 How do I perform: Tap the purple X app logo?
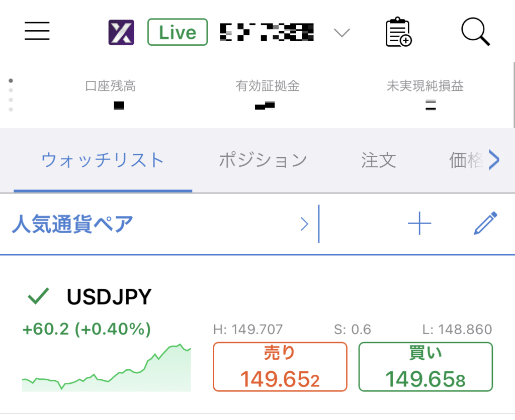click(121, 31)
